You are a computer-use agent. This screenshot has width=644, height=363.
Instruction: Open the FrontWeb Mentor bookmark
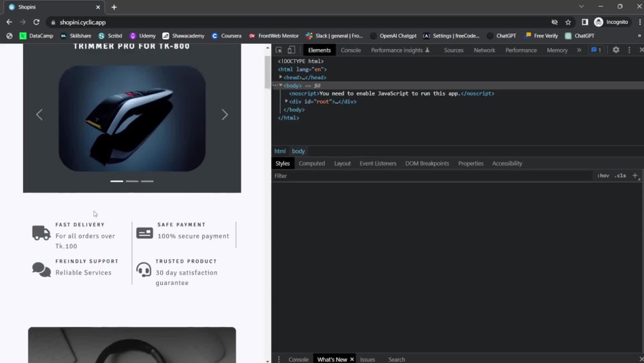tap(274, 35)
